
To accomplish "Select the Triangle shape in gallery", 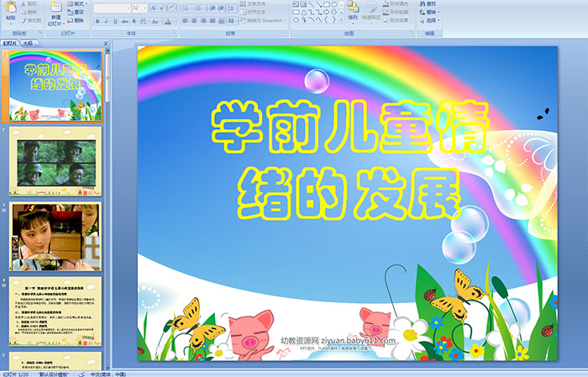I will [x=303, y=13].
